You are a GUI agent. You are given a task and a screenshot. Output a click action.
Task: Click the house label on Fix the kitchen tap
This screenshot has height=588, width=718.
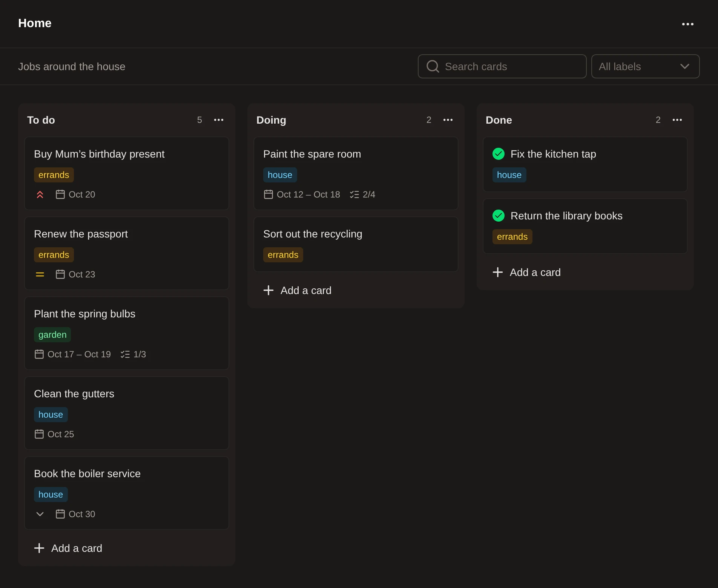(x=509, y=175)
